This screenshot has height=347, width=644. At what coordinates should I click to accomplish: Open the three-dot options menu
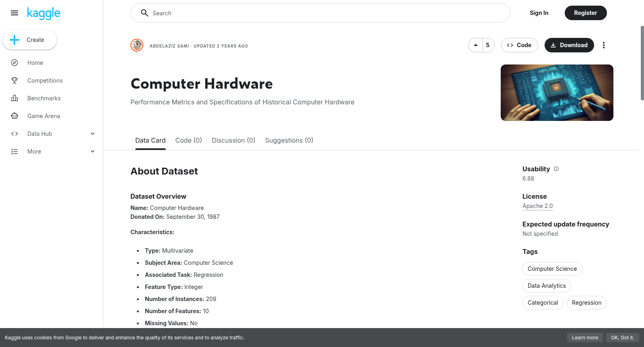tap(603, 45)
